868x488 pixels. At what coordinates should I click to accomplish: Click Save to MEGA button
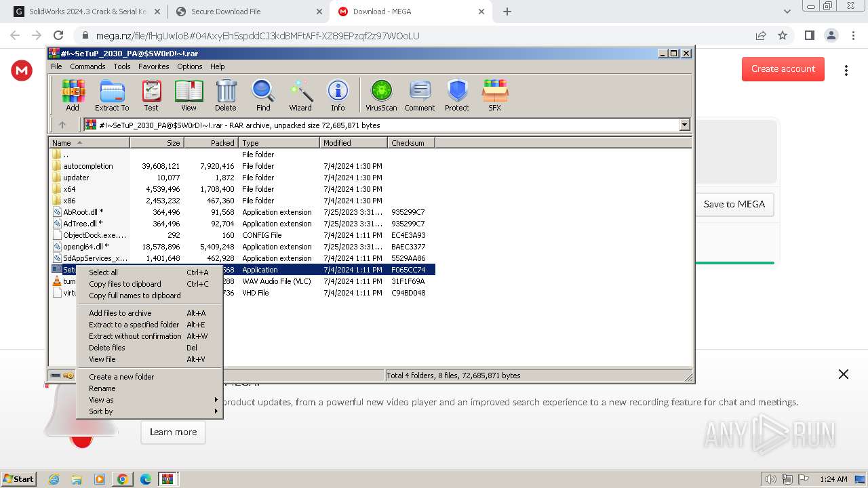[734, 204]
